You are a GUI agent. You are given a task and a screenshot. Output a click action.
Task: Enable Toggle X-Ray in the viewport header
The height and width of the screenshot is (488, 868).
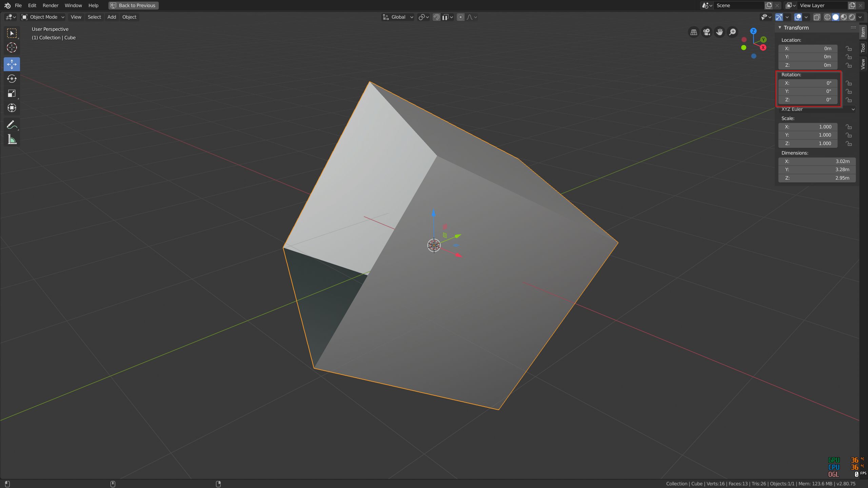pyautogui.click(x=817, y=17)
